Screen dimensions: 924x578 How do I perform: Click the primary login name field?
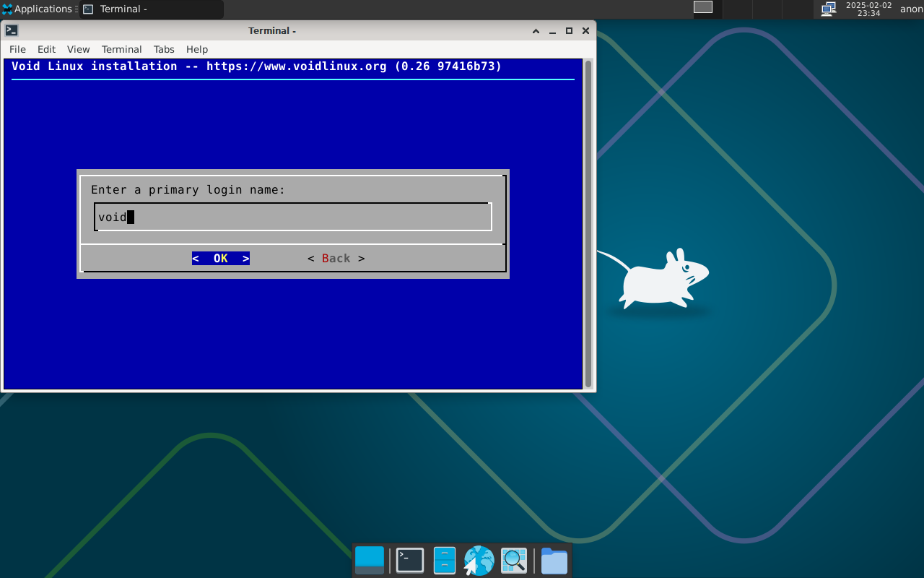292,217
